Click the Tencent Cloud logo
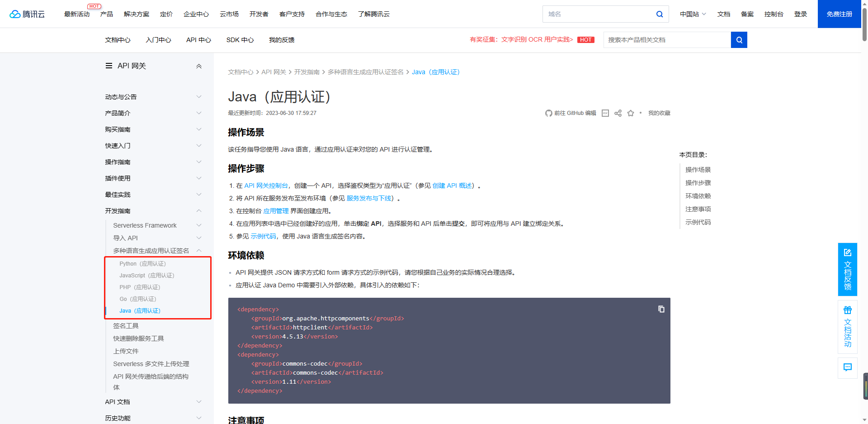The width and height of the screenshot is (868, 424). click(27, 14)
